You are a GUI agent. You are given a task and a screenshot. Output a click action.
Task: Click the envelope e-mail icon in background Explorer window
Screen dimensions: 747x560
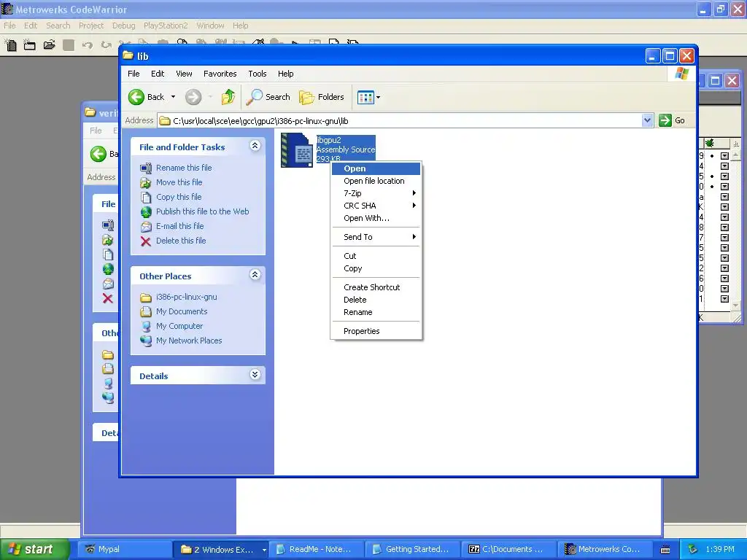(108, 284)
